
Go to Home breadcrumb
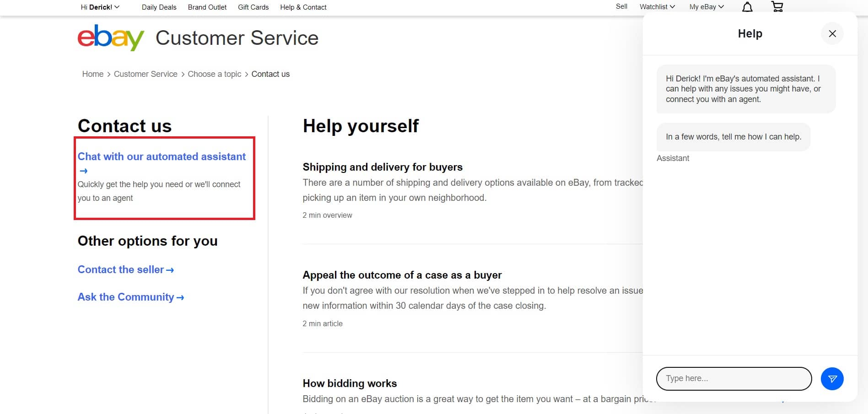point(92,74)
